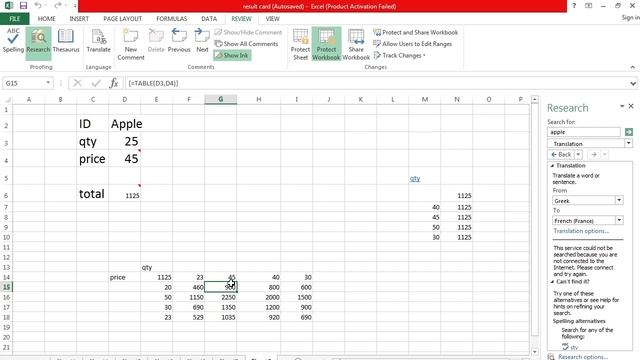Select cell I18 with value 690
The image size is (640, 360).
pos(297,317)
